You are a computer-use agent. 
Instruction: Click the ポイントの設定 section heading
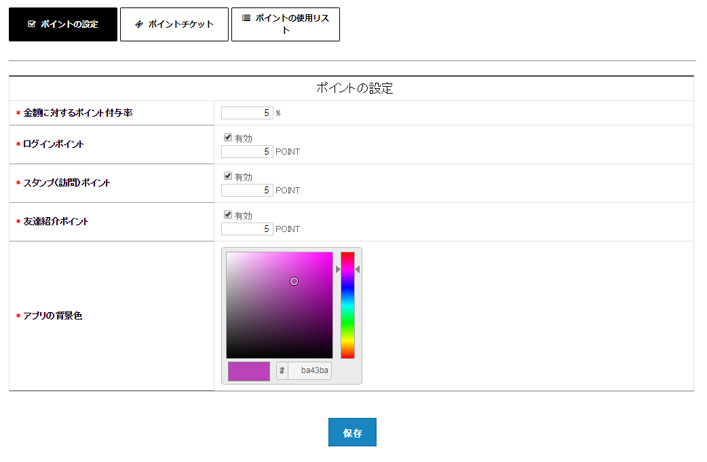click(x=354, y=88)
